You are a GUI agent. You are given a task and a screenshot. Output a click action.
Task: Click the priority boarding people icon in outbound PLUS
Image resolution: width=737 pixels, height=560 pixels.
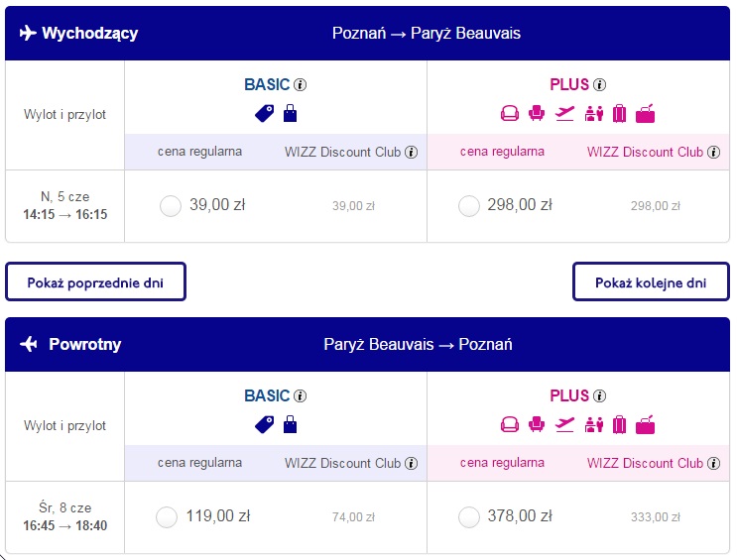[x=593, y=113]
